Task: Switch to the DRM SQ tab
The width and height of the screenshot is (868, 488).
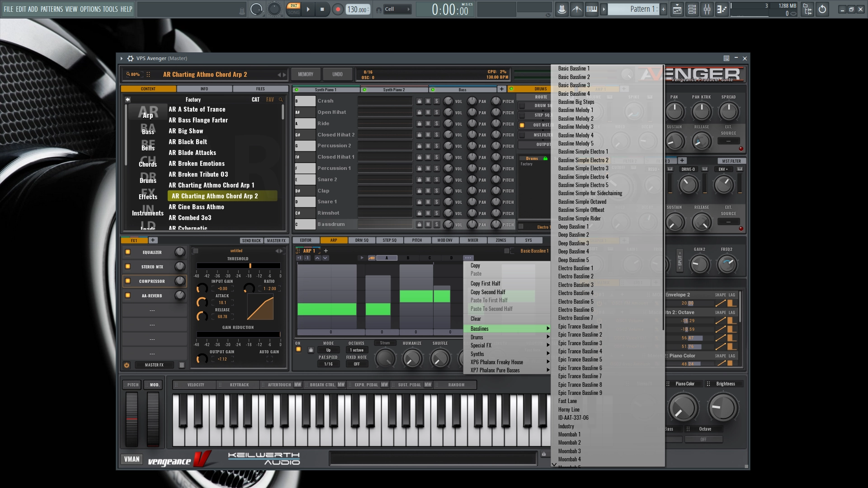Action: click(362, 240)
